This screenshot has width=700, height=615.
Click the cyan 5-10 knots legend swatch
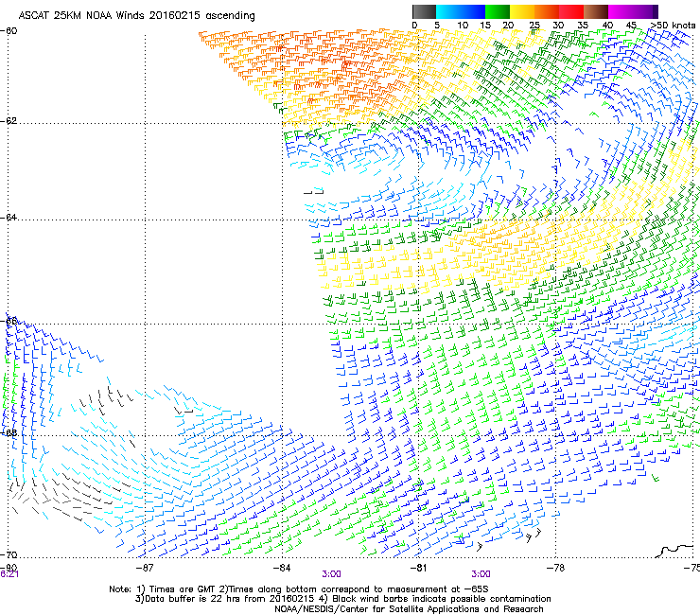pyautogui.click(x=448, y=11)
